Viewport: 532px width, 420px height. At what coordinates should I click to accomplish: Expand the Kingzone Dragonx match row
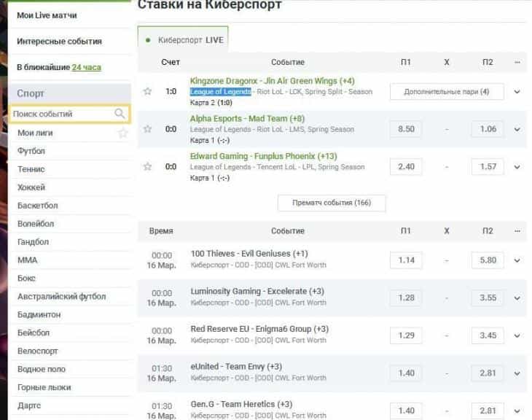click(517, 92)
